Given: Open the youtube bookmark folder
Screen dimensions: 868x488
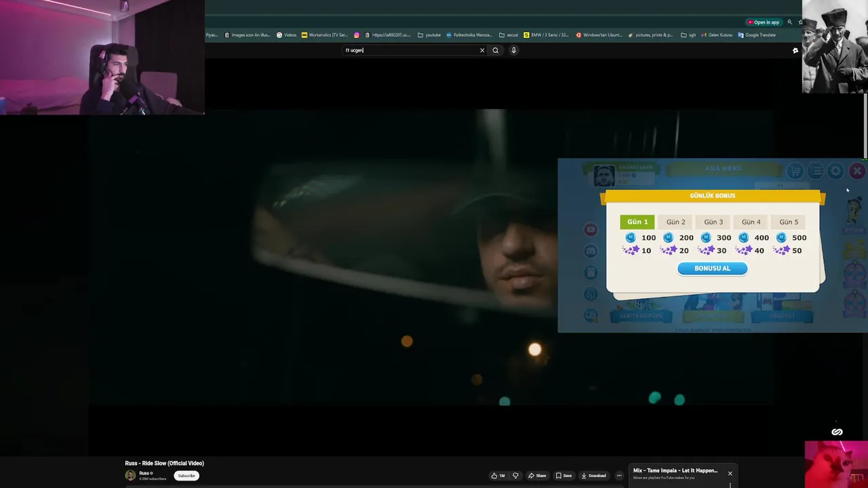Looking at the screenshot, I should [429, 35].
